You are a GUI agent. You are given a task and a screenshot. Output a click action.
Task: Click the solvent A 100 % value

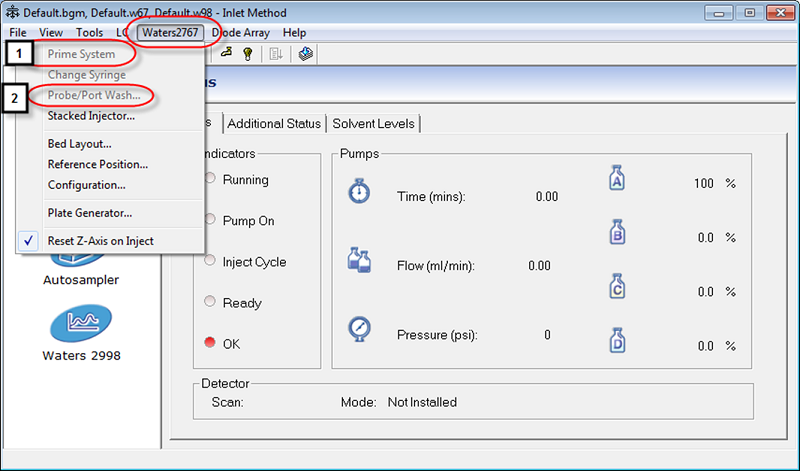tap(704, 183)
